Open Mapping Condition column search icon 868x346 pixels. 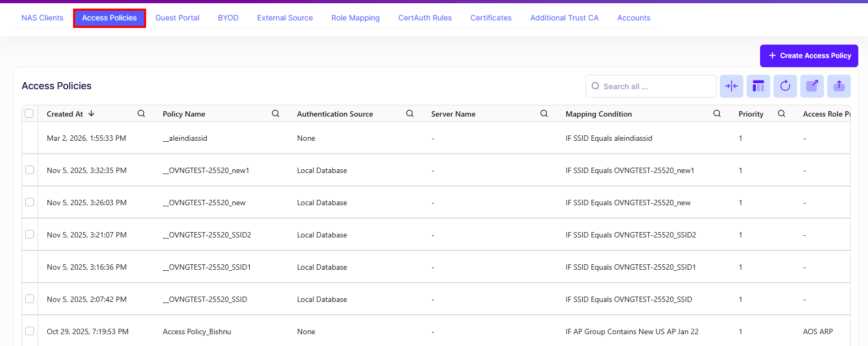pos(717,113)
